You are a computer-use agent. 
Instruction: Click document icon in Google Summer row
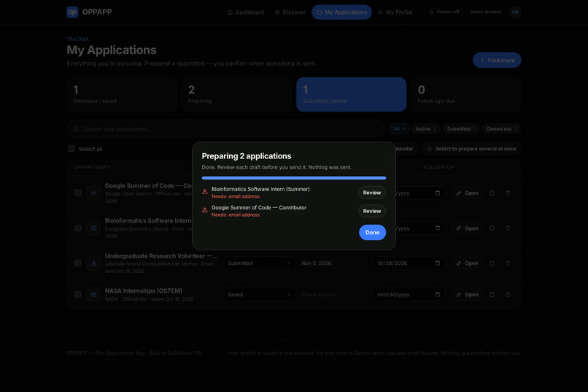(492, 193)
